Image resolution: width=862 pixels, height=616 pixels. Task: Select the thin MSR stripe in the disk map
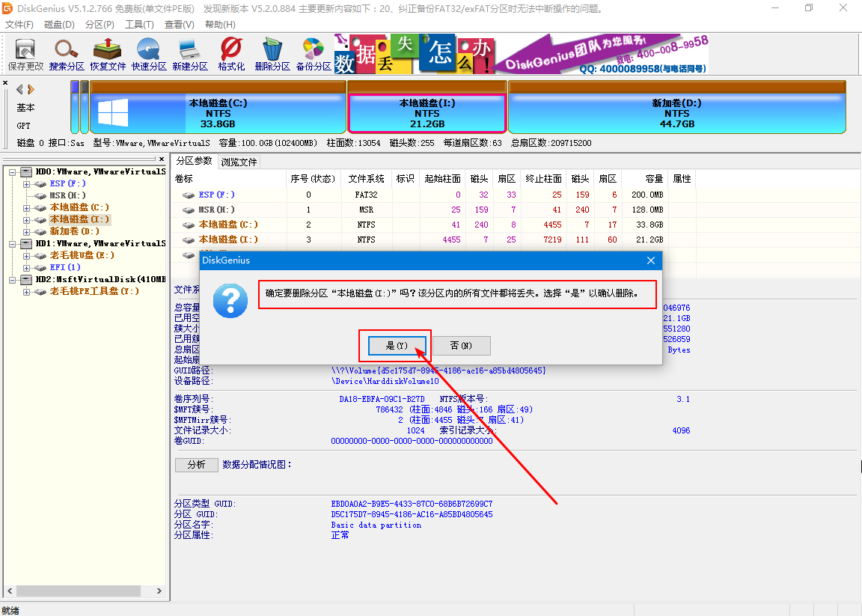[x=84, y=107]
